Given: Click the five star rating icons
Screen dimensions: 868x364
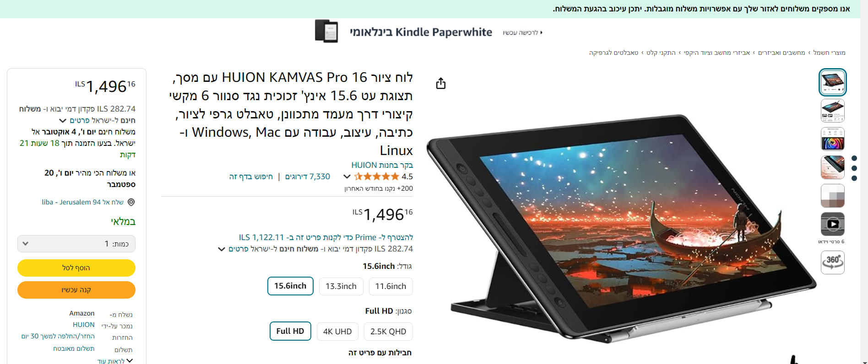Looking at the screenshot, I should point(376,177).
